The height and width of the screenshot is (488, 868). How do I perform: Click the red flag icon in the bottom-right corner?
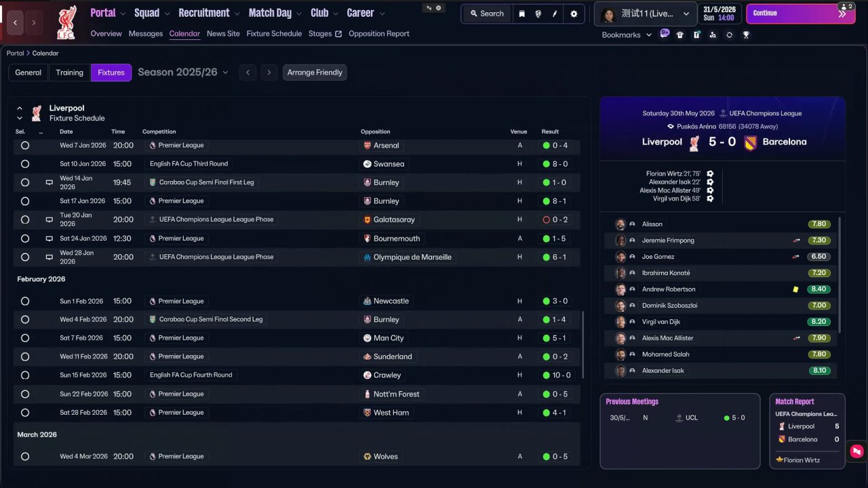click(x=857, y=451)
